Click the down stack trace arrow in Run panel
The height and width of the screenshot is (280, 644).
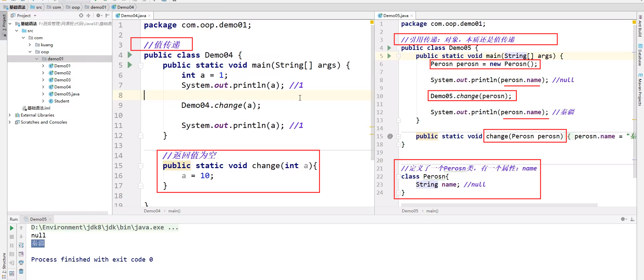21,237
